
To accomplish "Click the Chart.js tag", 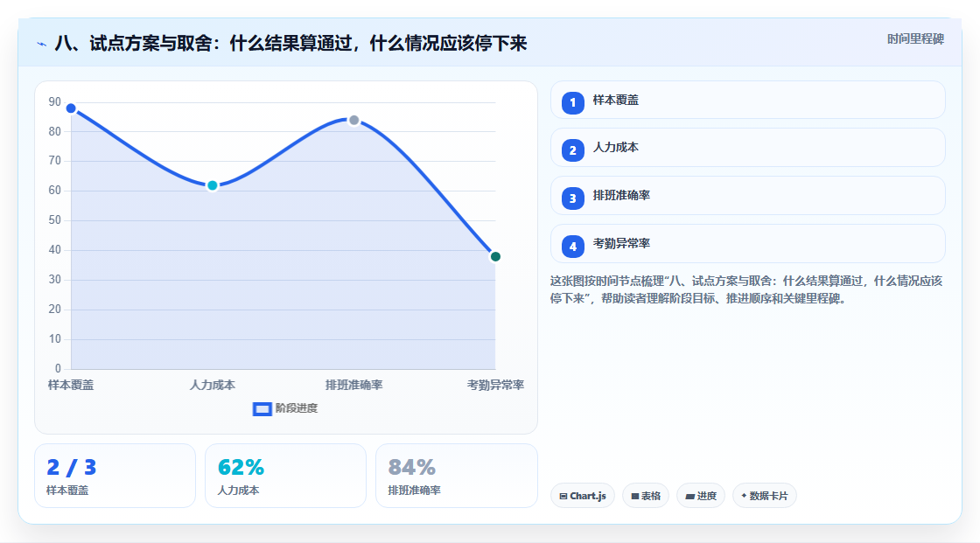I will pos(583,496).
